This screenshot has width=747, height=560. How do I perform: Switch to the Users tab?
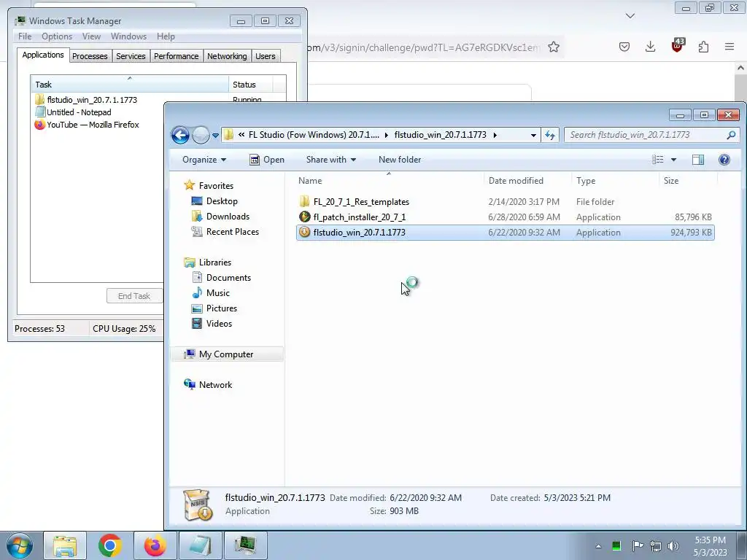point(265,56)
